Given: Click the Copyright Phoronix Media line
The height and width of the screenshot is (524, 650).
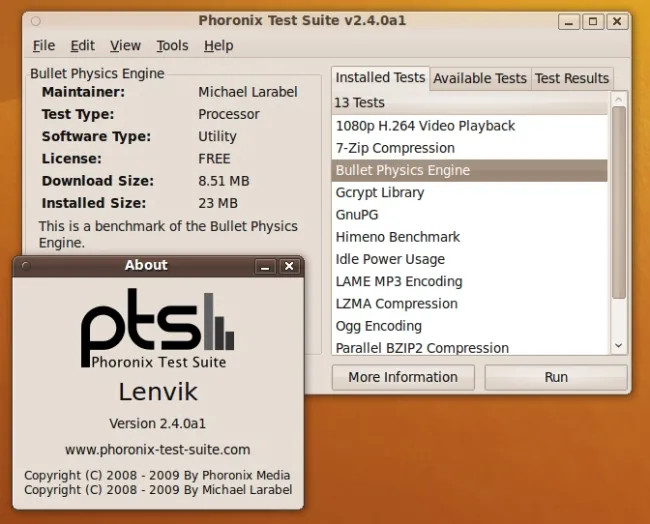Looking at the screenshot, I should 157,475.
